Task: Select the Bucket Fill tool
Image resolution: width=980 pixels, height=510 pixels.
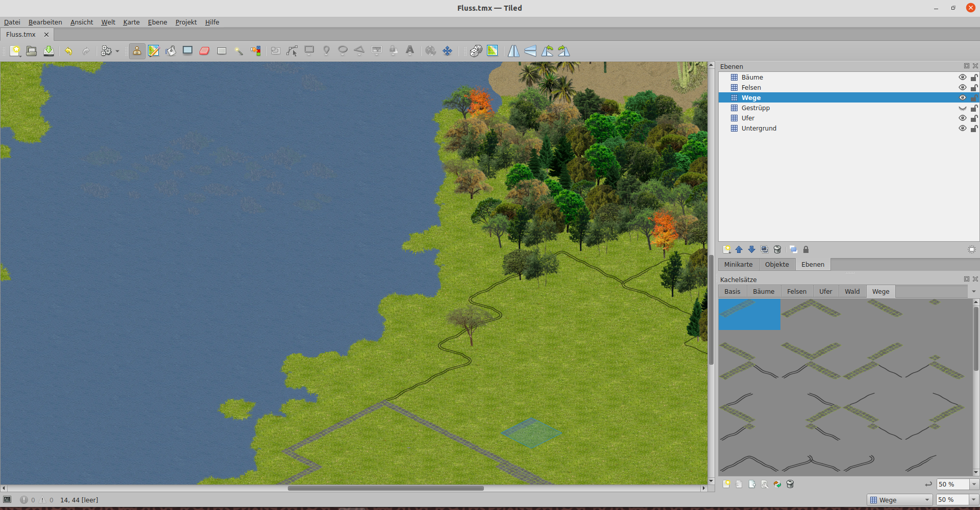Action: [x=170, y=51]
